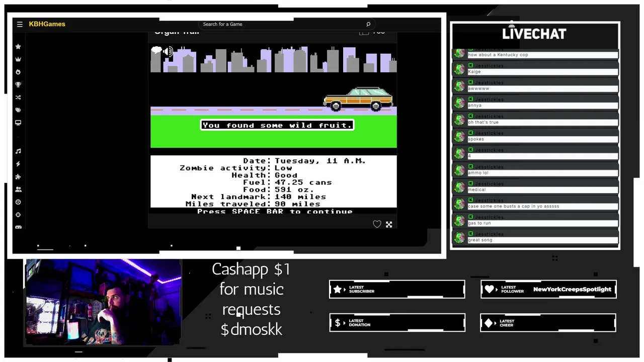644x362 pixels.
Task: Click the "591 oz." food value
Action: click(x=294, y=190)
